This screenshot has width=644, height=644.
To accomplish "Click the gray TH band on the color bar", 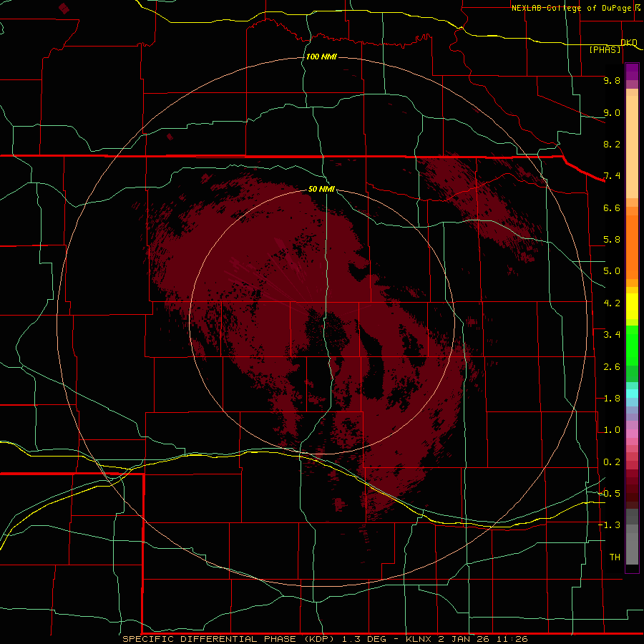I will pos(632,548).
